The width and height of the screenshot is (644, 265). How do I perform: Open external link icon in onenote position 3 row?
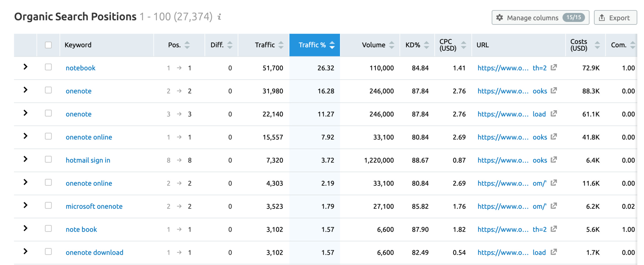tap(554, 113)
